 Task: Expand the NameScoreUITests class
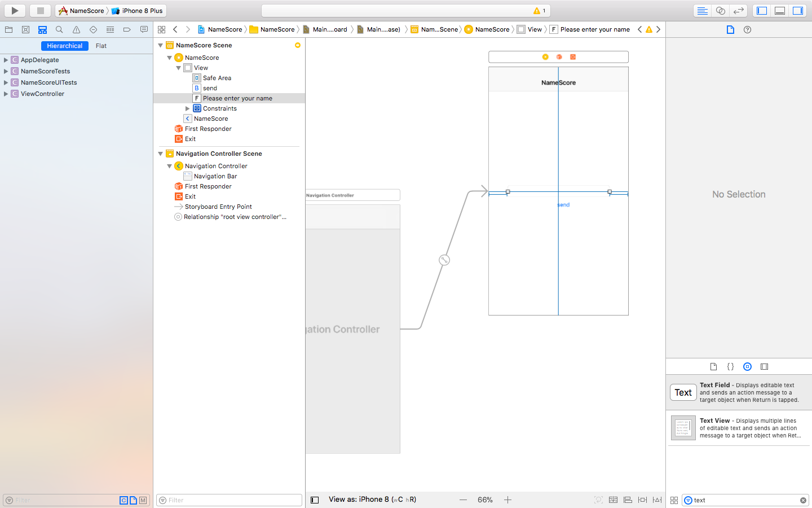[x=6, y=82]
